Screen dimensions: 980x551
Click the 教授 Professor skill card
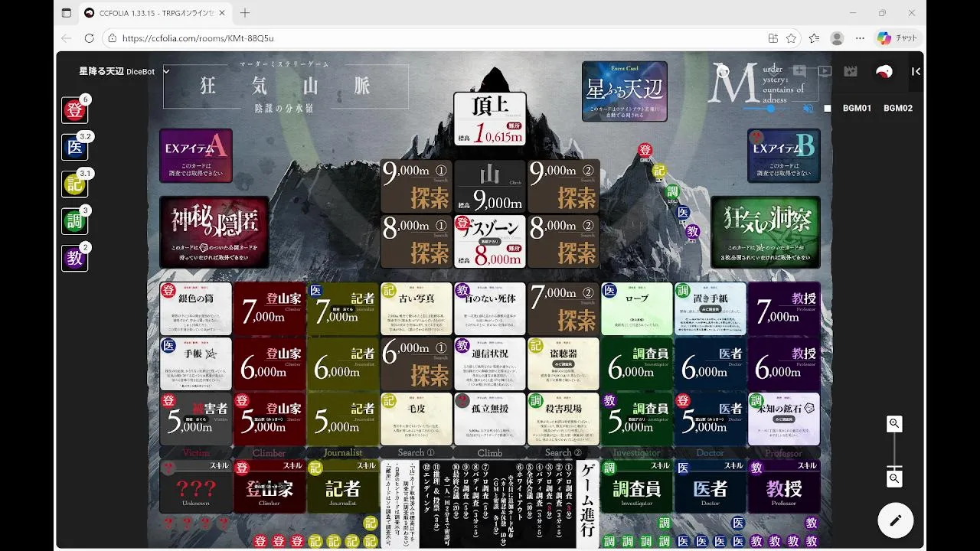[784, 486]
